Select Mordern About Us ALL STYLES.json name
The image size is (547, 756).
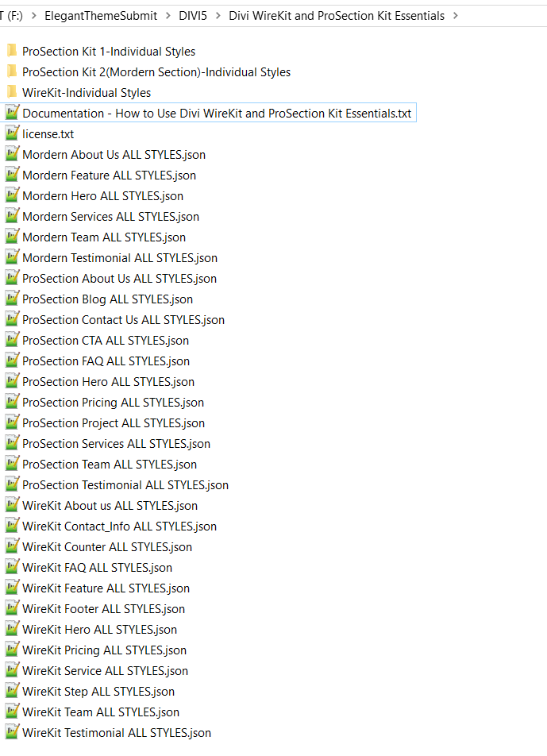click(114, 155)
